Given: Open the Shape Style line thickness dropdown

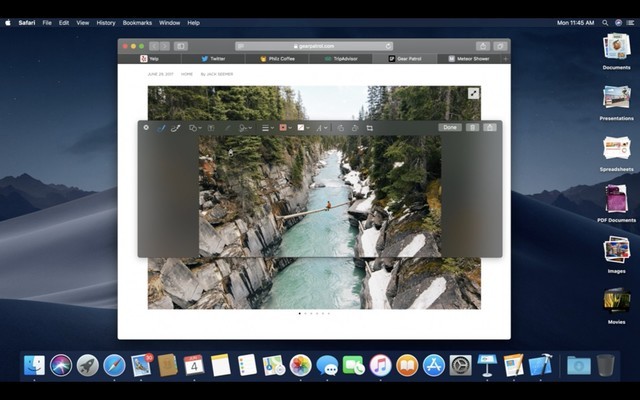Looking at the screenshot, I should point(267,128).
